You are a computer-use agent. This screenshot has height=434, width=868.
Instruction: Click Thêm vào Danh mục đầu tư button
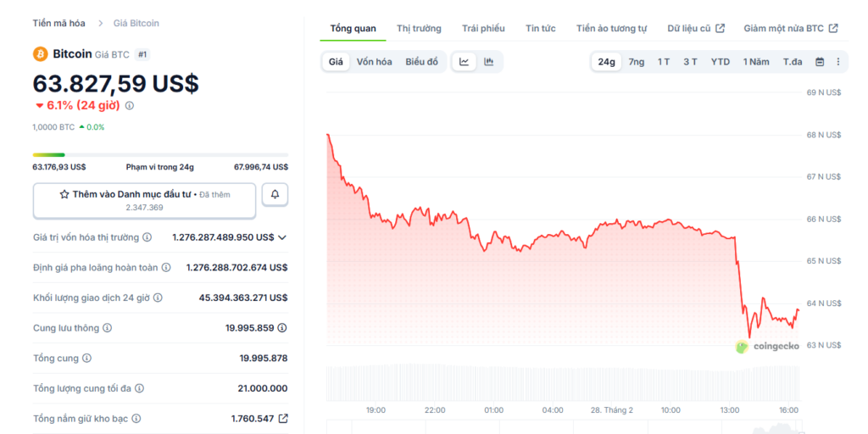(144, 200)
